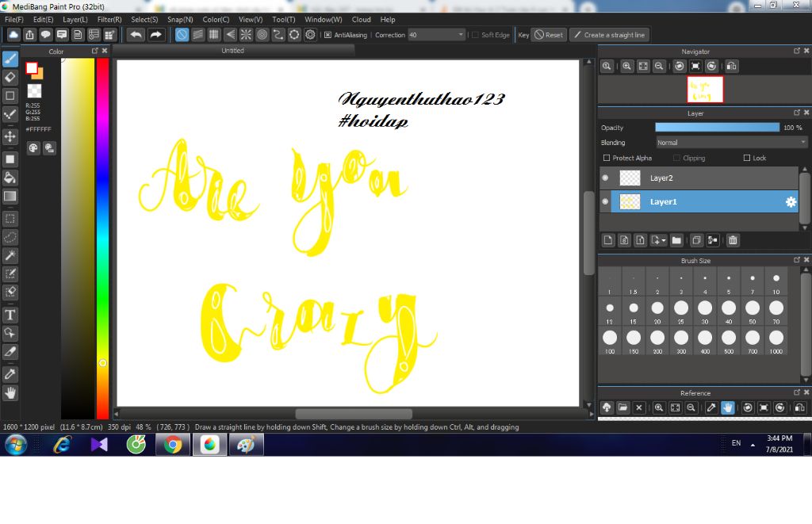This screenshot has height=524, width=812.
Task: Open Layer1 settings gear
Action: click(791, 202)
